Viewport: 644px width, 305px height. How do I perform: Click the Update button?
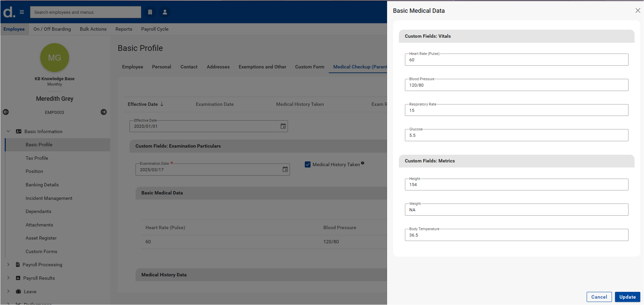[627, 297]
